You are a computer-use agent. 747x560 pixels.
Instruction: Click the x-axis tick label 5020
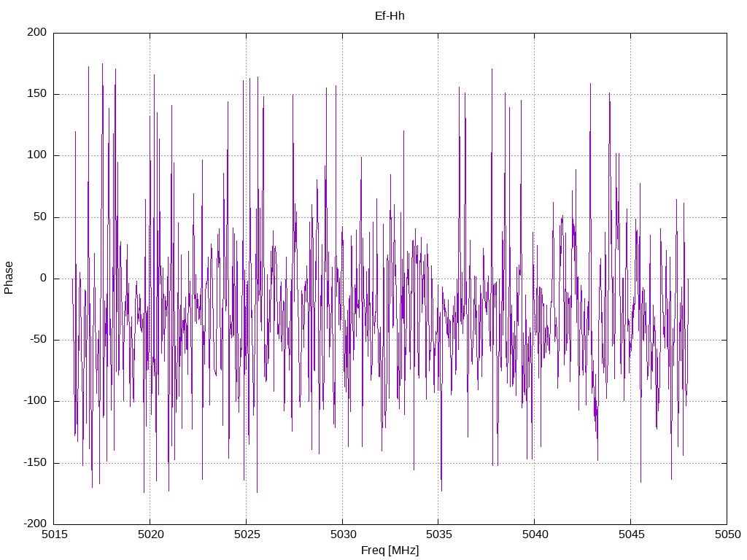150,534
